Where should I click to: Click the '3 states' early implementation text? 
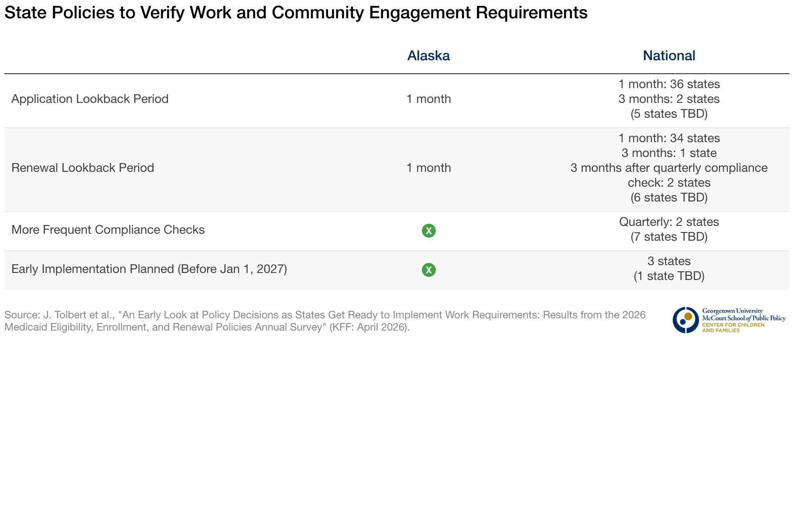tap(669, 261)
